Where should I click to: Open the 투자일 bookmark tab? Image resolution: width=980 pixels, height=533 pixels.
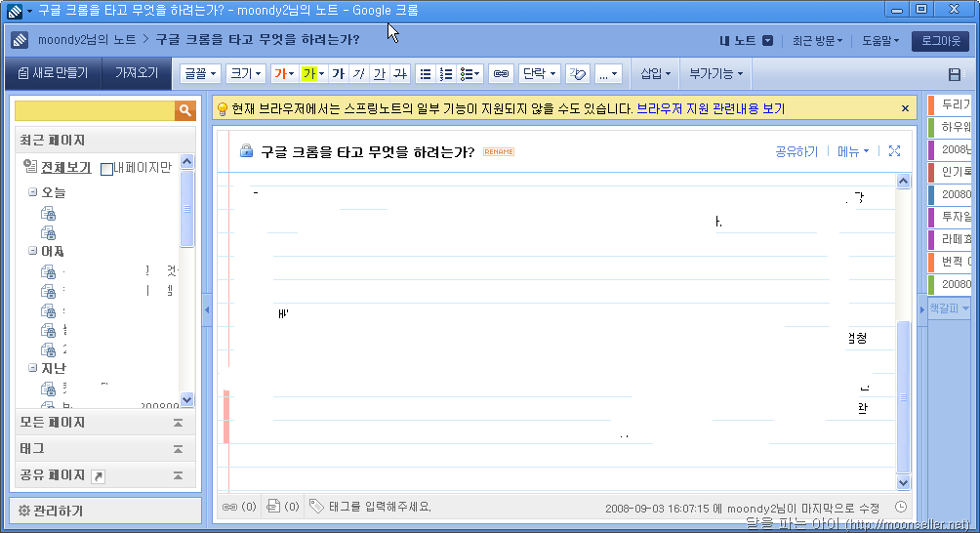coord(950,217)
